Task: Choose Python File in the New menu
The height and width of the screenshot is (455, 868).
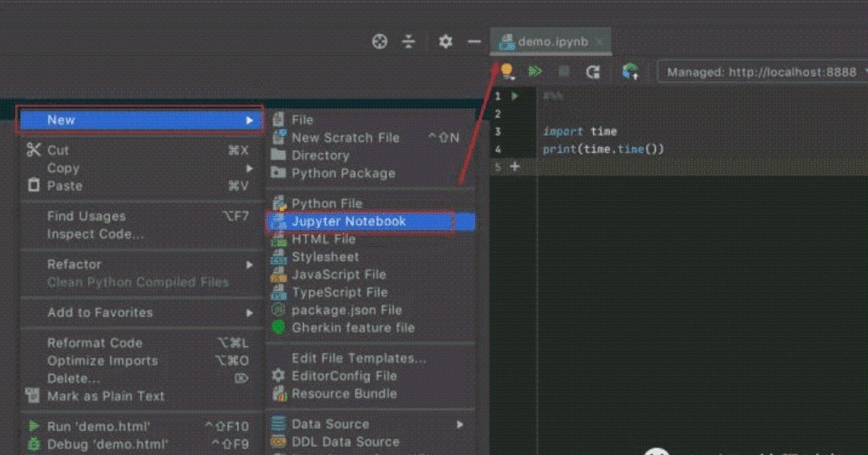Action: tap(327, 203)
